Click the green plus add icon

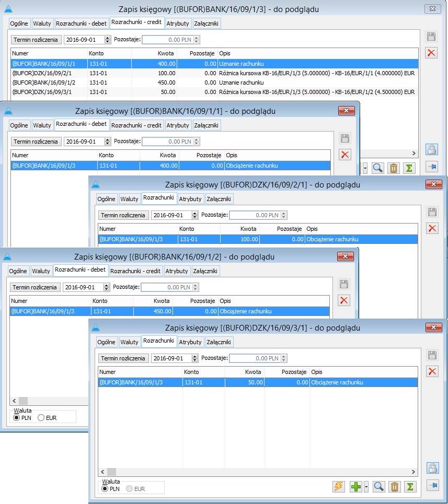pos(356,486)
